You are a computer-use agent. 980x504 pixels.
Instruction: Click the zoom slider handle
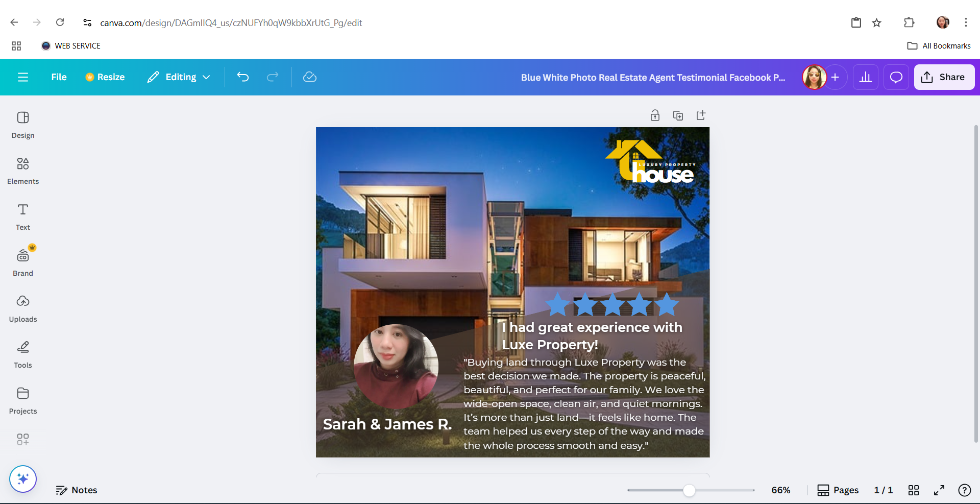(x=689, y=490)
